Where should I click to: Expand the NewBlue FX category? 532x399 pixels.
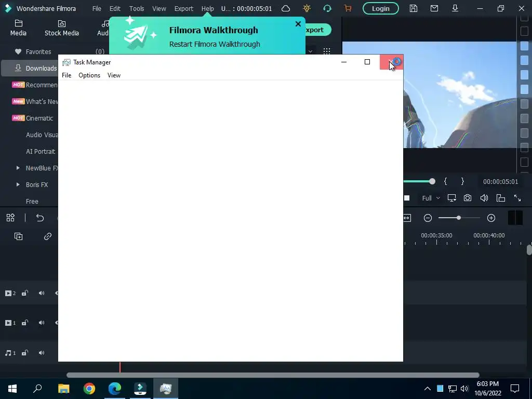(x=18, y=168)
